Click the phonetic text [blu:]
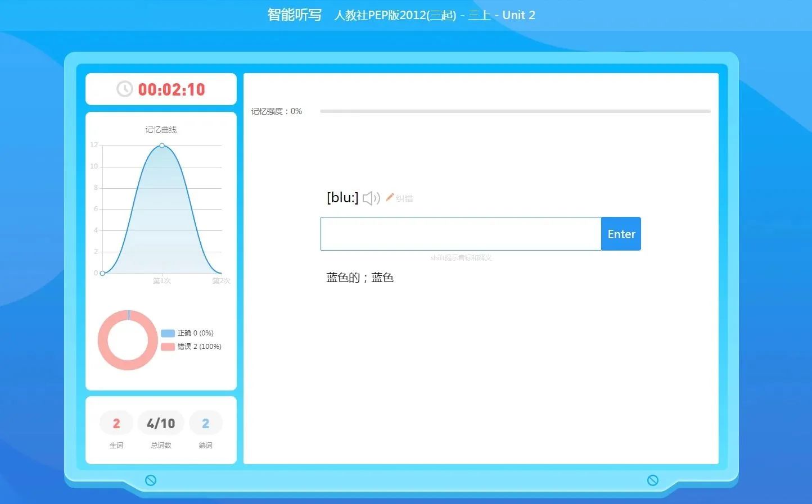812x504 pixels. point(342,197)
